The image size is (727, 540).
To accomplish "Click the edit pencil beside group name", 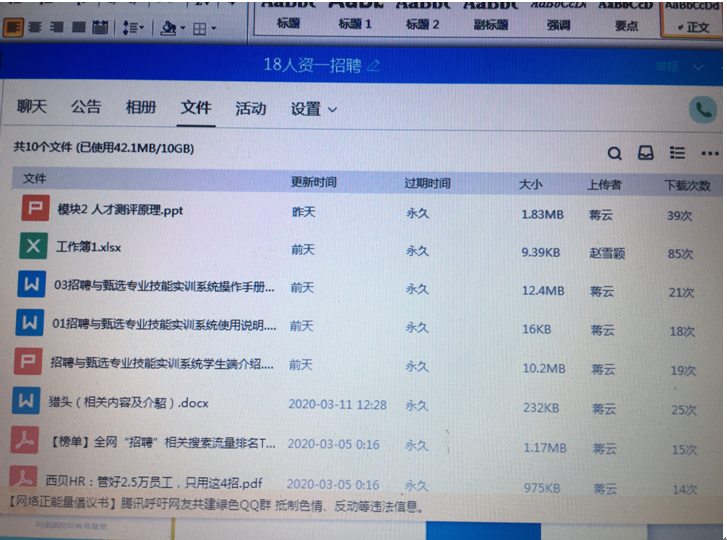I will [374, 66].
